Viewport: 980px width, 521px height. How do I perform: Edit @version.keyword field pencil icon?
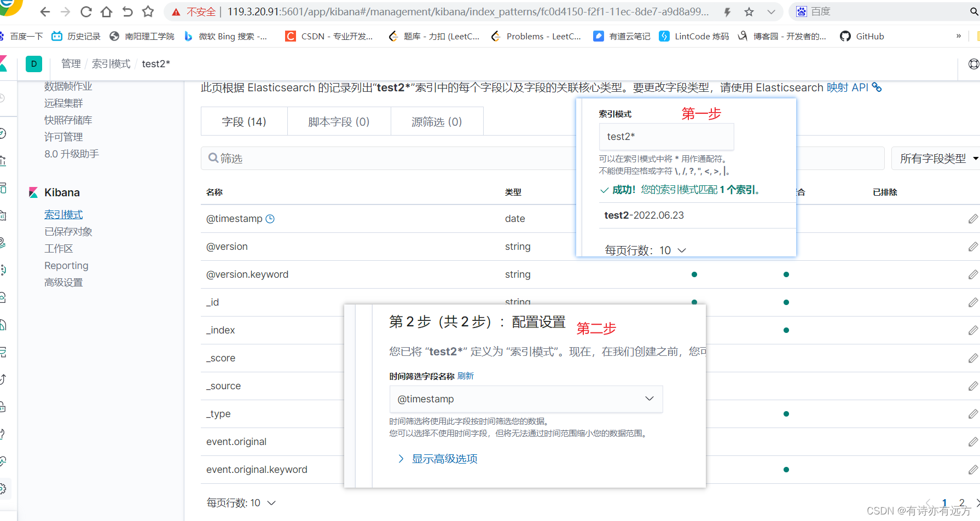973,274
